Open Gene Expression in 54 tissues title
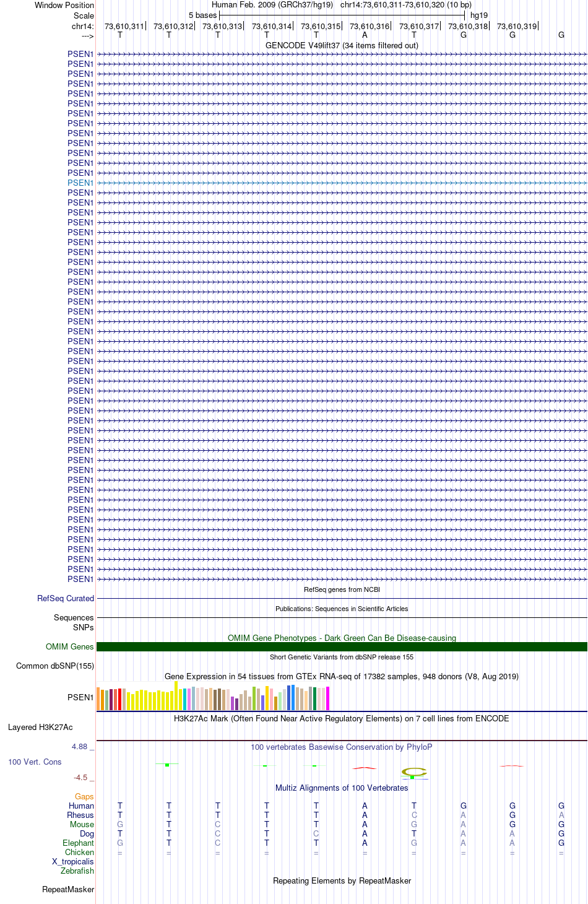Screen dimensions: 588x904 click(342, 676)
